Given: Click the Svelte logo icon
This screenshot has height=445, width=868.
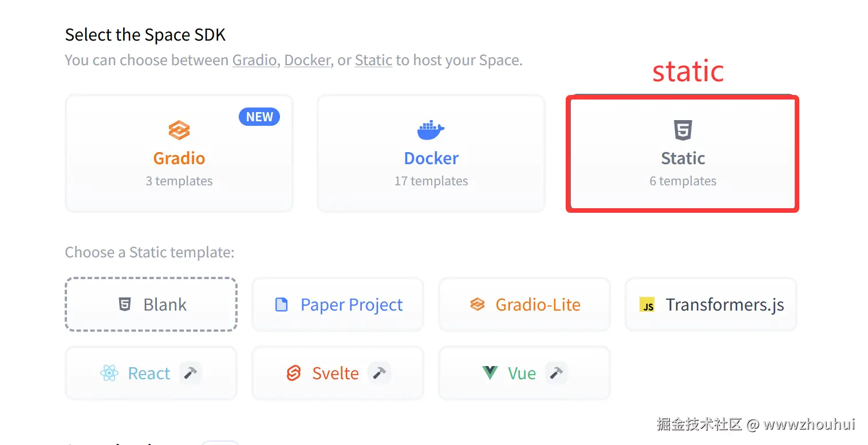Looking at the screenshot, I should tap(294, 374).
